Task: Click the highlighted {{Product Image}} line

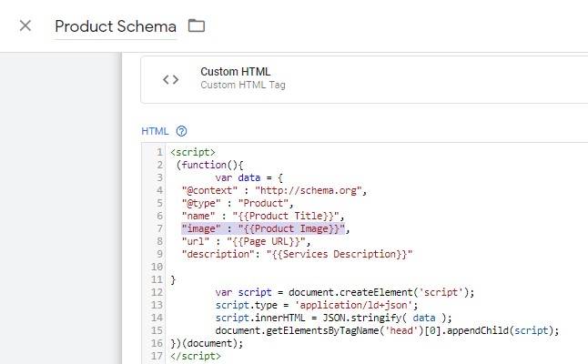Action: pos(265,228)
